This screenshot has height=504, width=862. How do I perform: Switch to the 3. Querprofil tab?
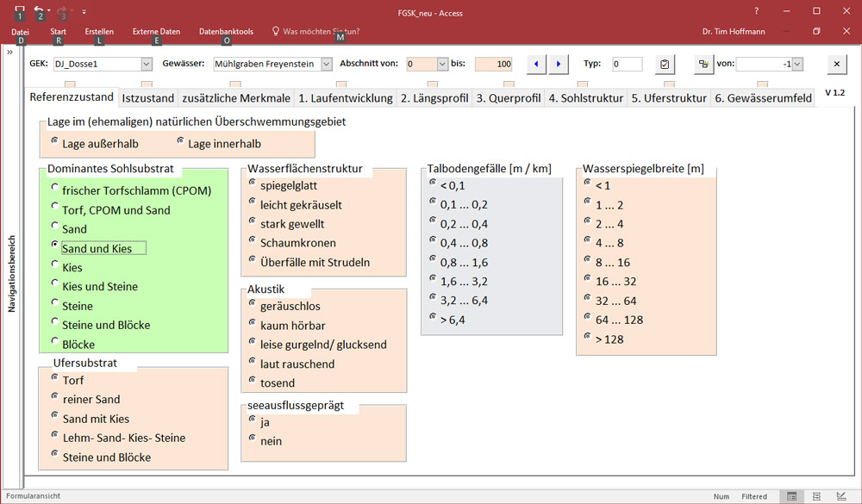coord(509,98)
